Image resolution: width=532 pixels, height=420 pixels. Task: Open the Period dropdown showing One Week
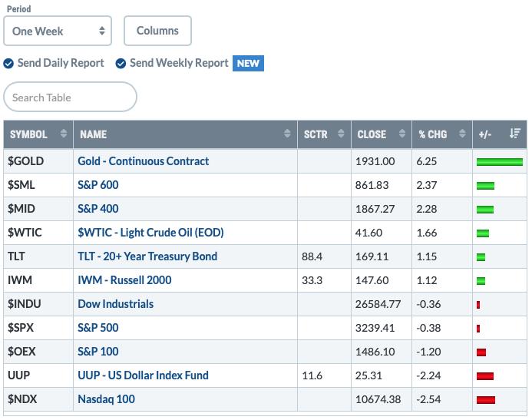58,31
